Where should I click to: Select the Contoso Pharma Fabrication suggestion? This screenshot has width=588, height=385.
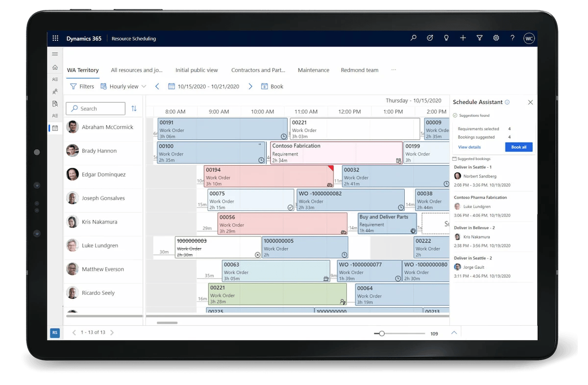click(493, 206)
